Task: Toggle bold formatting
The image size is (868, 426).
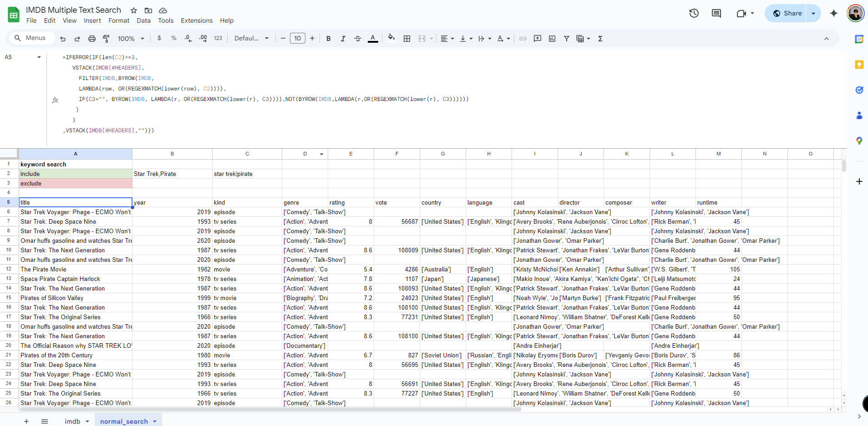Action: 328,39
